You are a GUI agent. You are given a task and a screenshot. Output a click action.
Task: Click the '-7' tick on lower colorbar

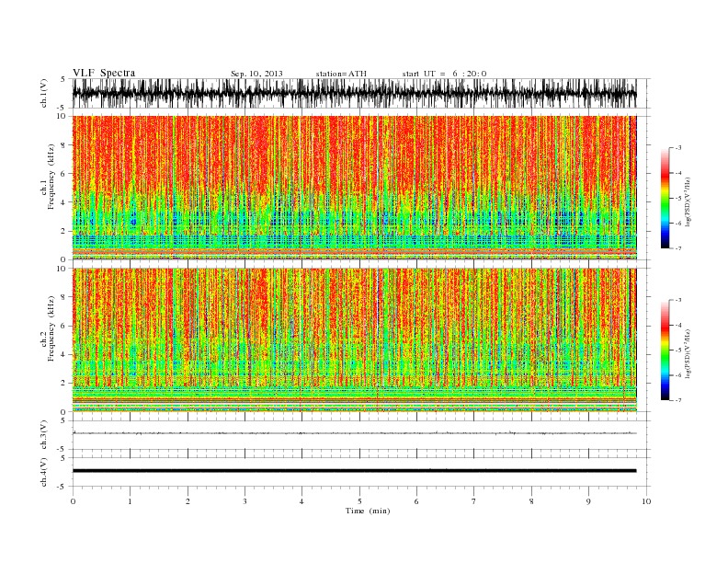tap(678, 400)
